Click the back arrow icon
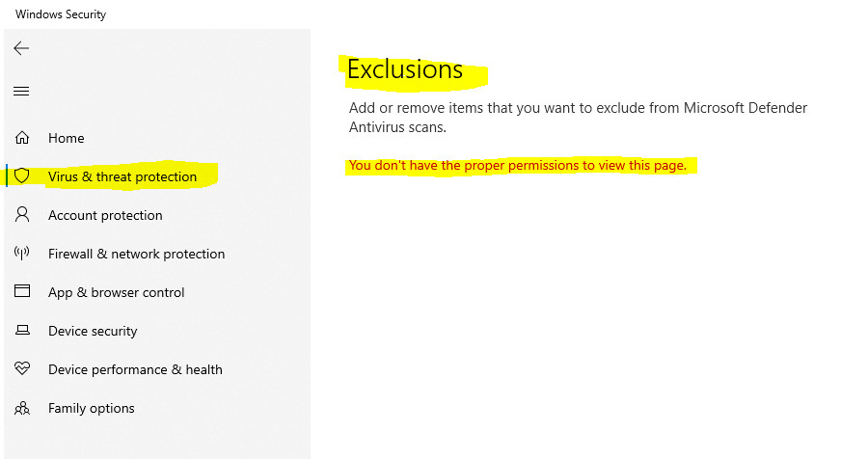Viewport: 868px width, 459px height. [x=21, y=48]
